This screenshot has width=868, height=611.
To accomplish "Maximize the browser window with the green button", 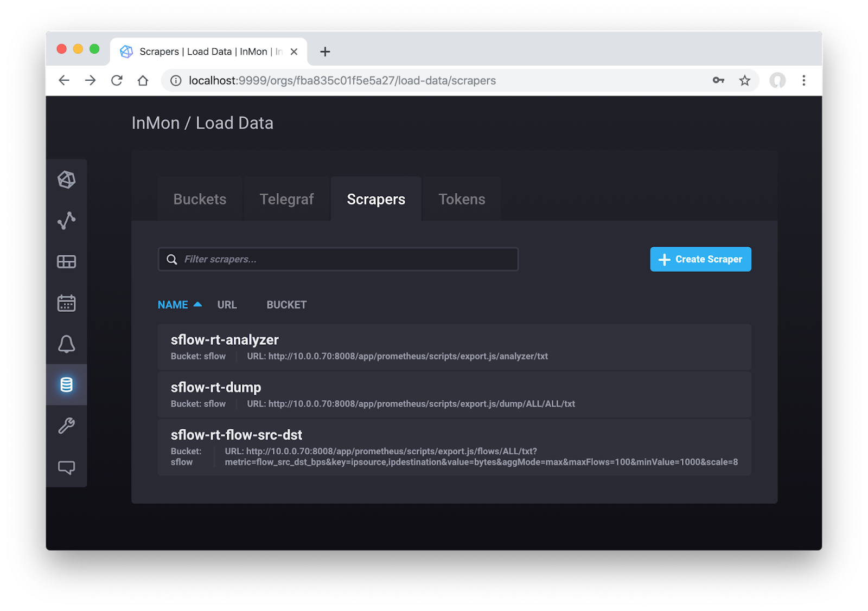I will (94, 49).
